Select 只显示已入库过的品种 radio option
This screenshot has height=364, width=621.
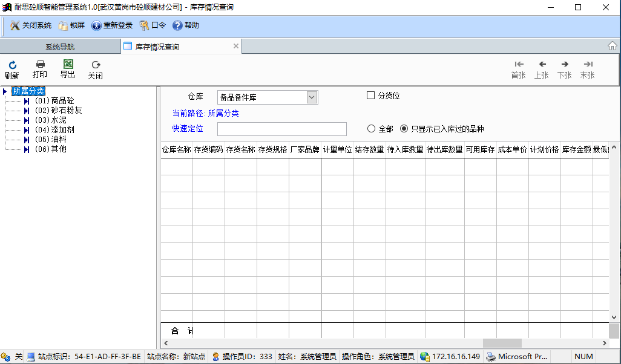click(x=404, y=129)
